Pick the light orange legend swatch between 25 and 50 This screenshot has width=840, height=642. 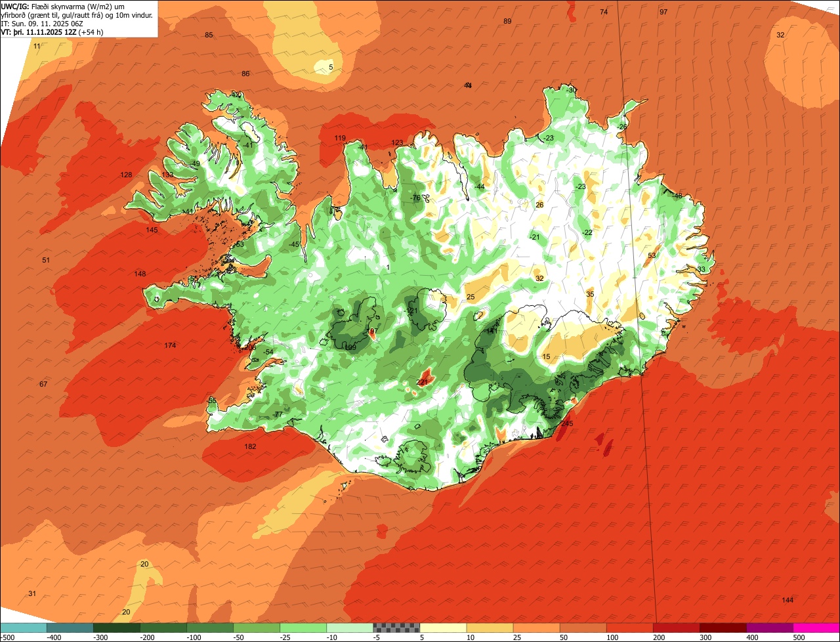coord(536,628)
